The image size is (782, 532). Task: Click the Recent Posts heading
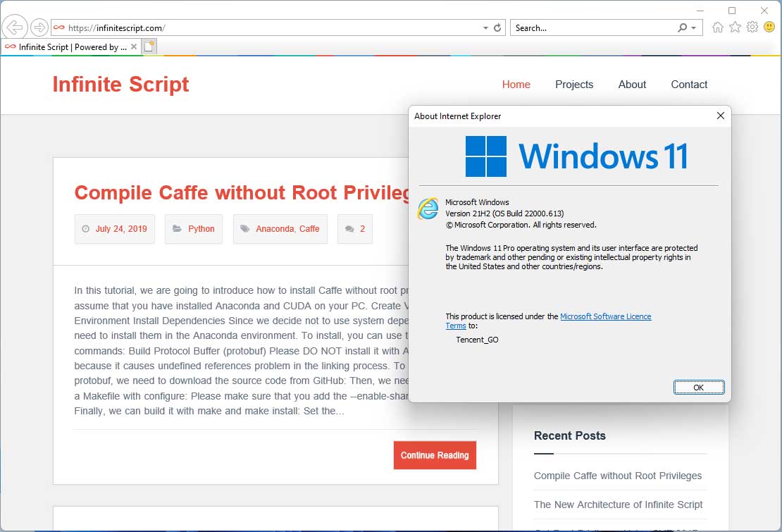(x=569, y=435)
